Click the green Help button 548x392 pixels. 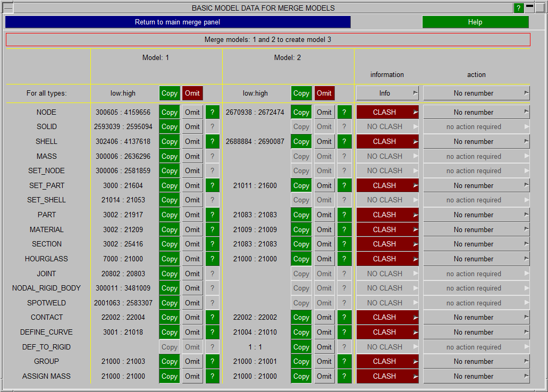[x=475, y=22]
